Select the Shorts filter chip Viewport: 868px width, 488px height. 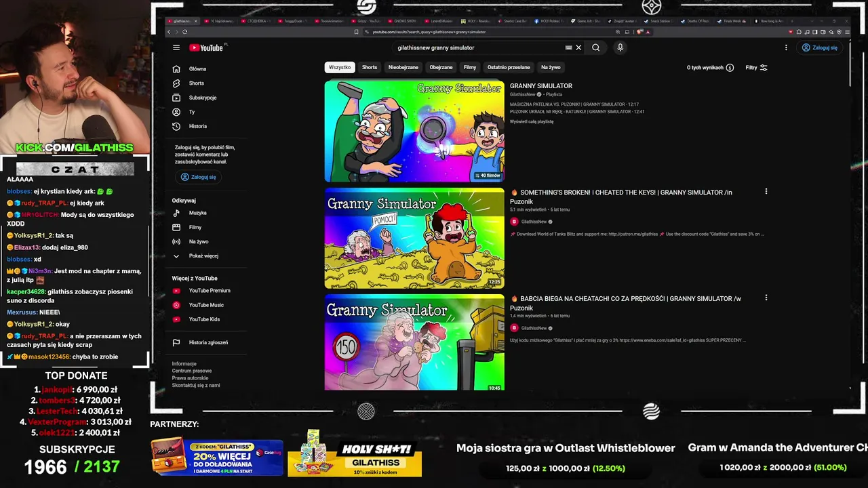point(370,68)
